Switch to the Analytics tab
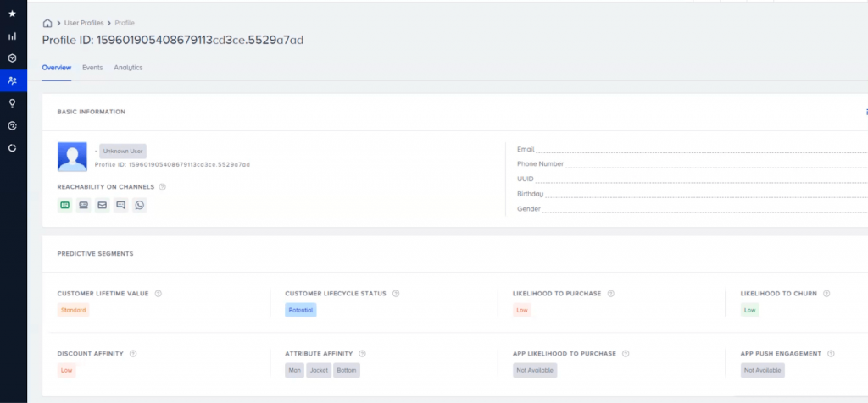 pyautogui.click(x=128, y=68)
